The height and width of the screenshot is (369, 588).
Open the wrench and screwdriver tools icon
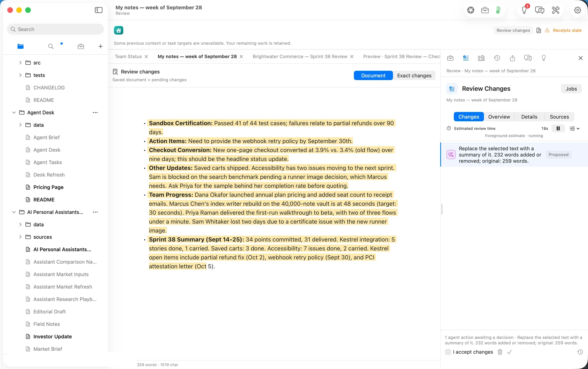(556, 10)
